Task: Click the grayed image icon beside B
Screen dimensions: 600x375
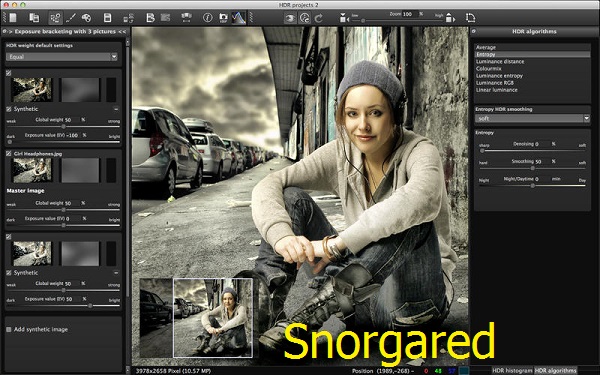Action: tap(165, 18)
